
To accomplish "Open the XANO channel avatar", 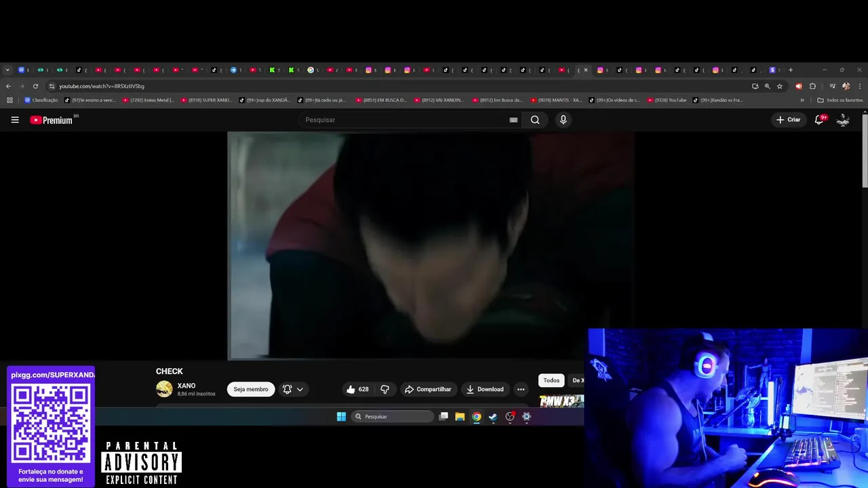I will pos(164,389).
